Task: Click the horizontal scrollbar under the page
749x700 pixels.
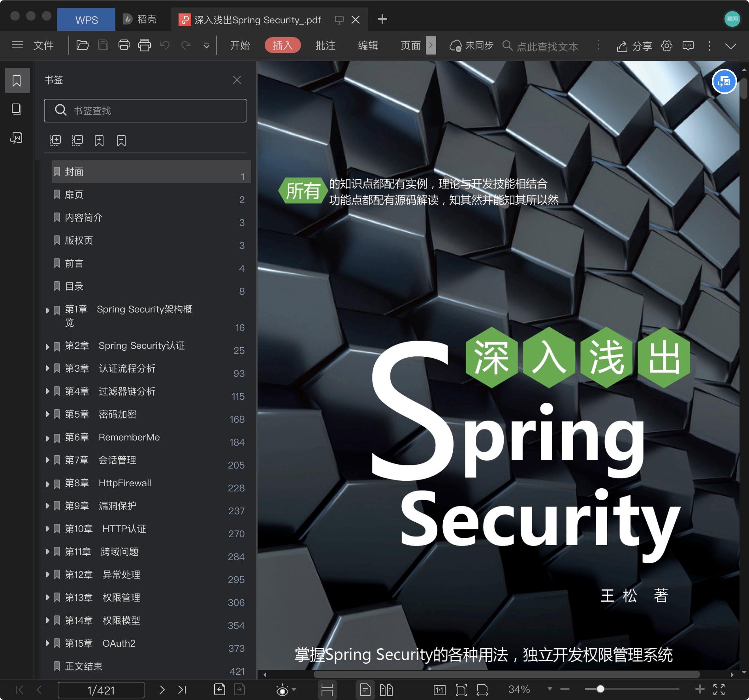Action: (x=506, y=674)
